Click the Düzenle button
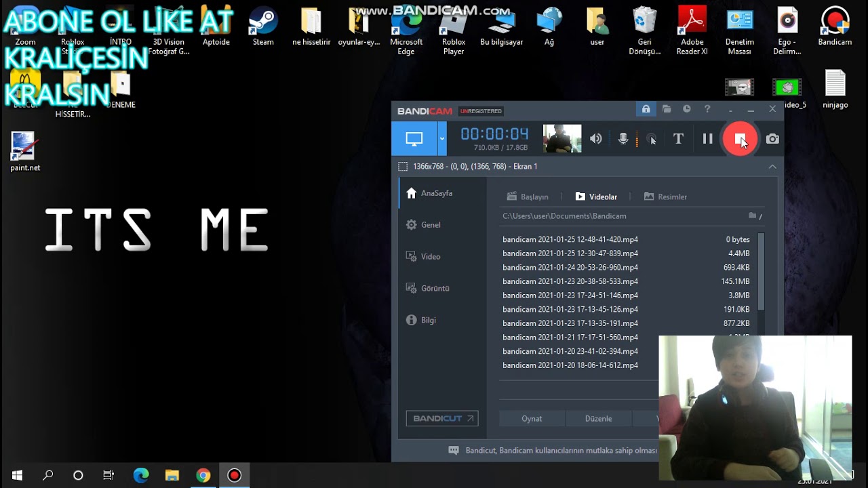This screenshot has width=868, height=488. (598, 419)
